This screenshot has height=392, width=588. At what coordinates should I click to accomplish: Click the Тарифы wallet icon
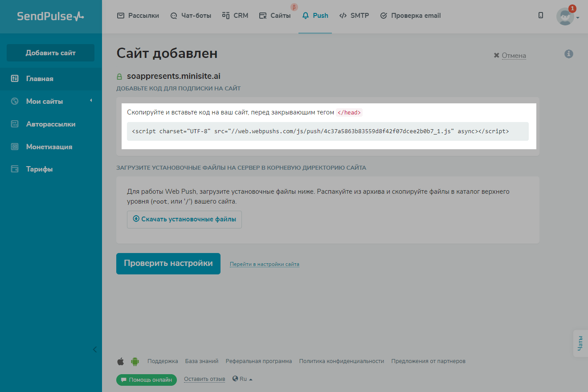coord(15,169)
